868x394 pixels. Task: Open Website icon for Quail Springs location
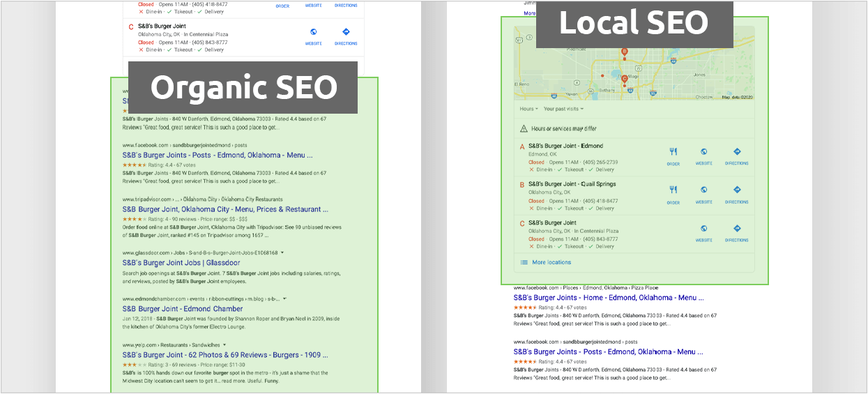point(704,190)
